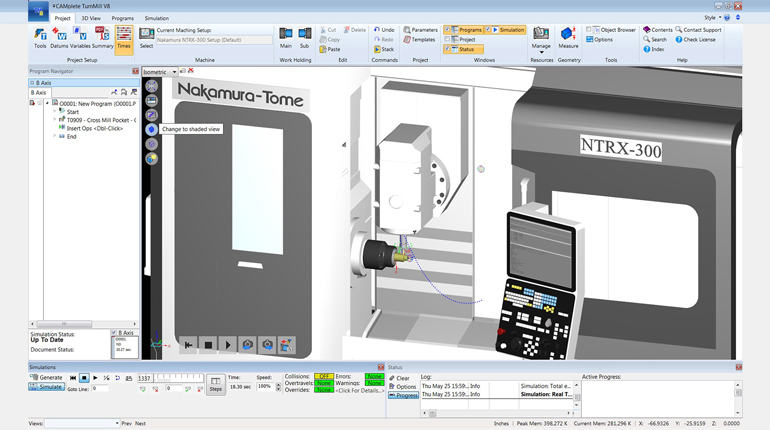This screenshot has width=770, height=430.
Task: Click Clear in Status panel
Action: click(x=399, y=378)
